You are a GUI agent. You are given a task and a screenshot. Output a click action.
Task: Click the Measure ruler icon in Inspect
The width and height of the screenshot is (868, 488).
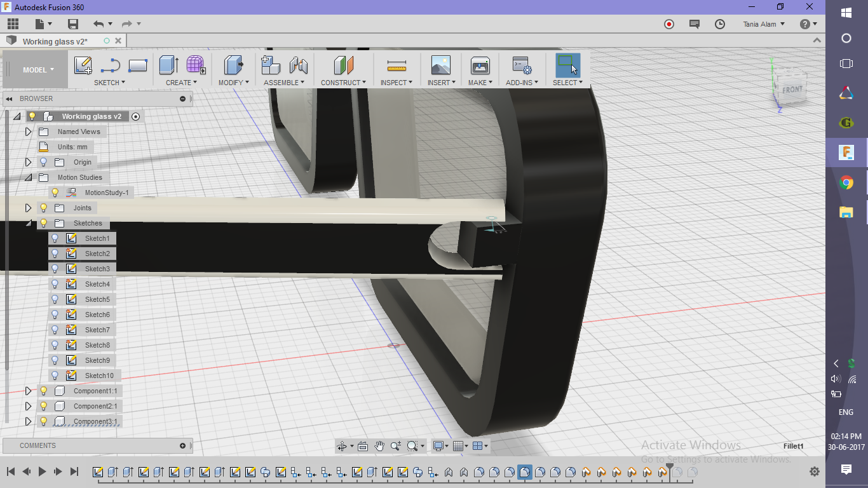tap(397, 65)
